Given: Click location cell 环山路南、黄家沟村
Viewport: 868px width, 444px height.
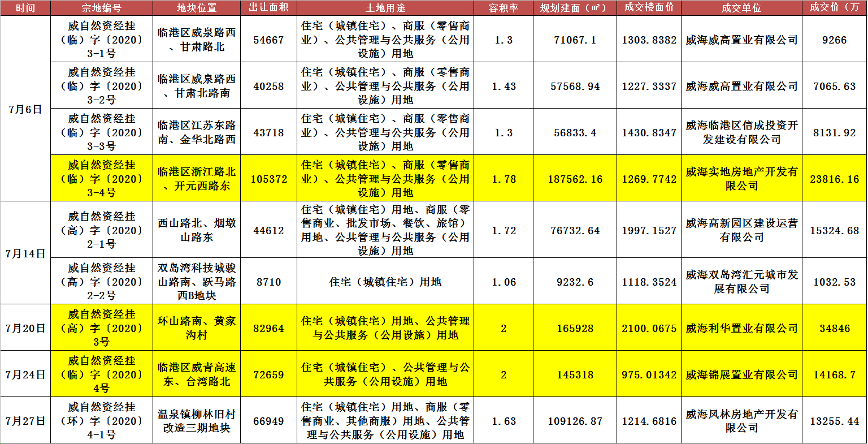Looking at the screenshot, I should 197,328.
